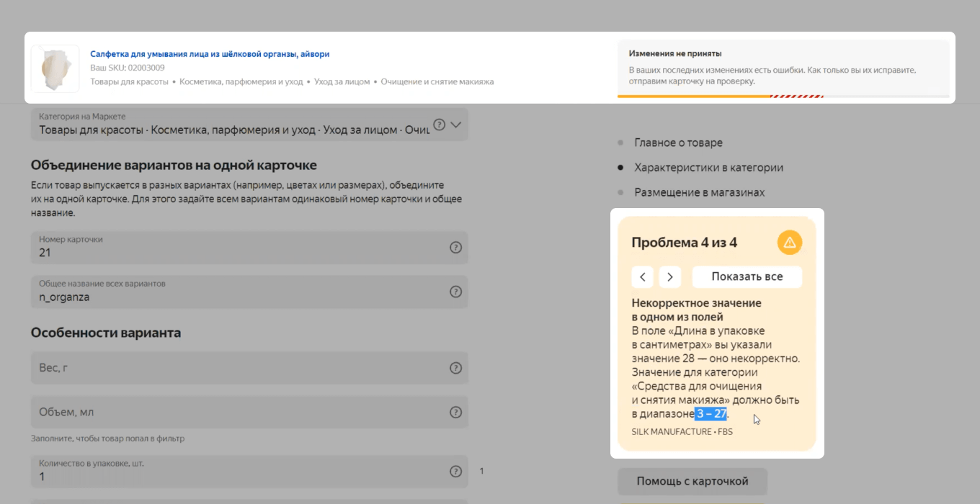Screen dimensions: 980x504
Task: Go to previous problem with left arrow
Action: point(642,276)
